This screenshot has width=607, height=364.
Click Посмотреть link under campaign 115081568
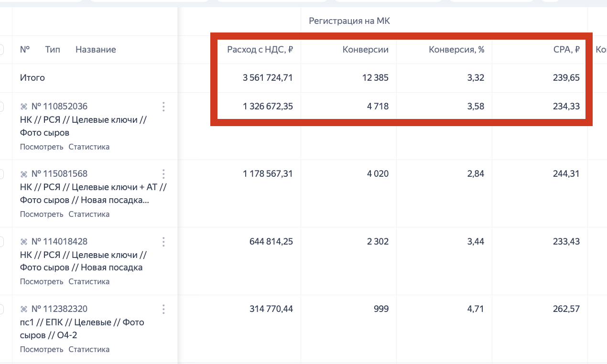pyautogui.click(x=42, y=214)
